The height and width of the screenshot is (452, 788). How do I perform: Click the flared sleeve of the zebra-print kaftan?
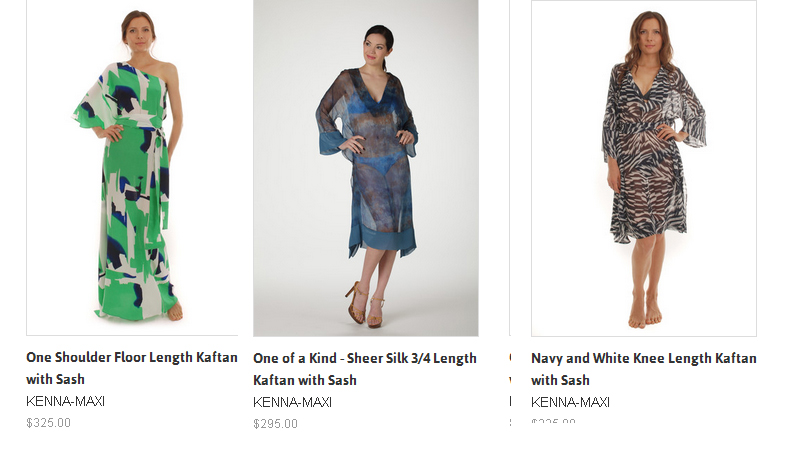693,121
